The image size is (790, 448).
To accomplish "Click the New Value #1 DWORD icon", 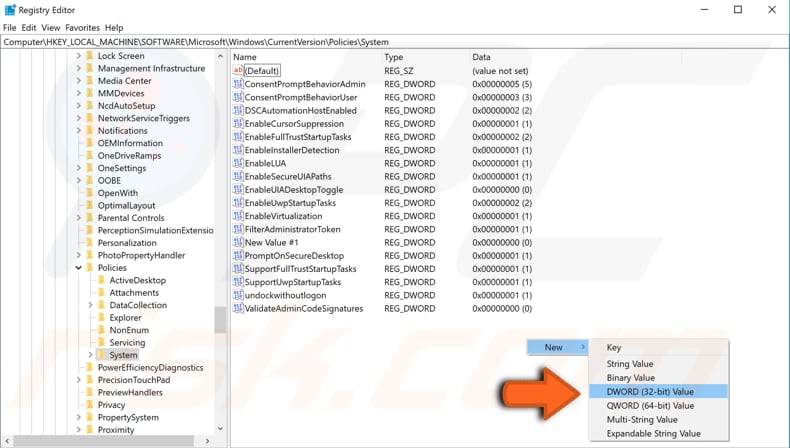I will [238, 242].
